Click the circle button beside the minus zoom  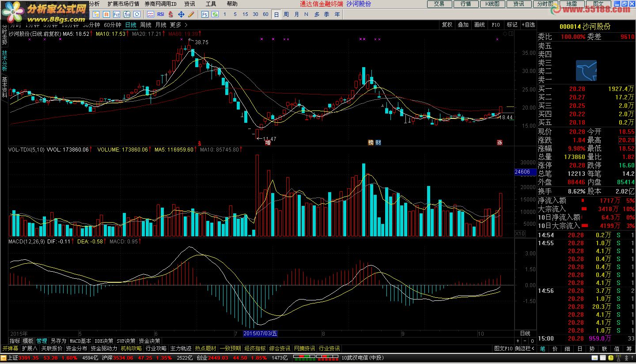tap(532, 341)
